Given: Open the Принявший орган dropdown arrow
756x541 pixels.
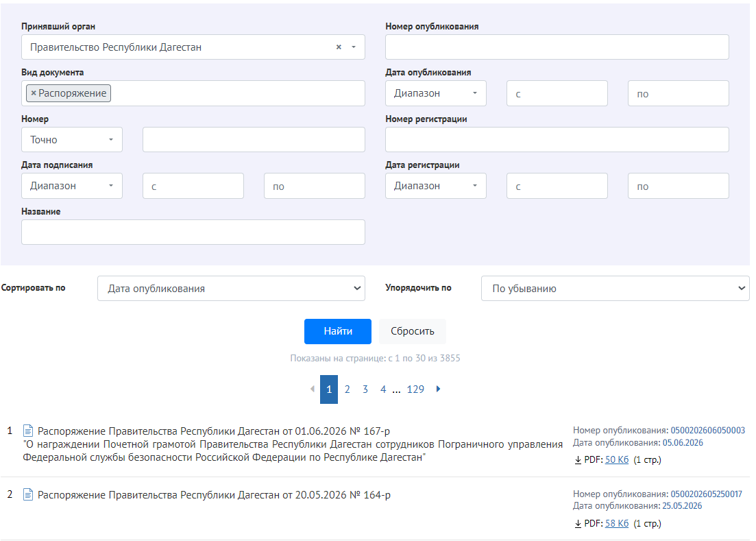Looking at the screenshot, I should click(x=354, y=47).
